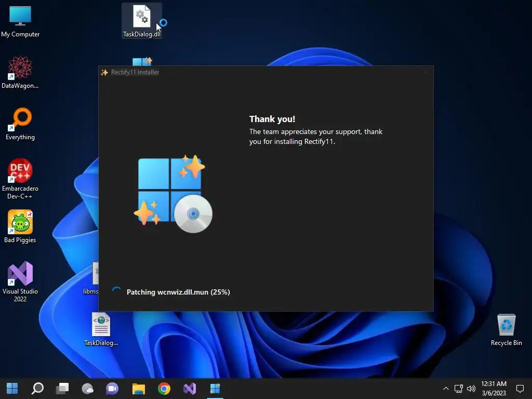The width and height of the screenshot is (532, 399).
Task: Open Task View in the taskbar
Action: point(62,389)
